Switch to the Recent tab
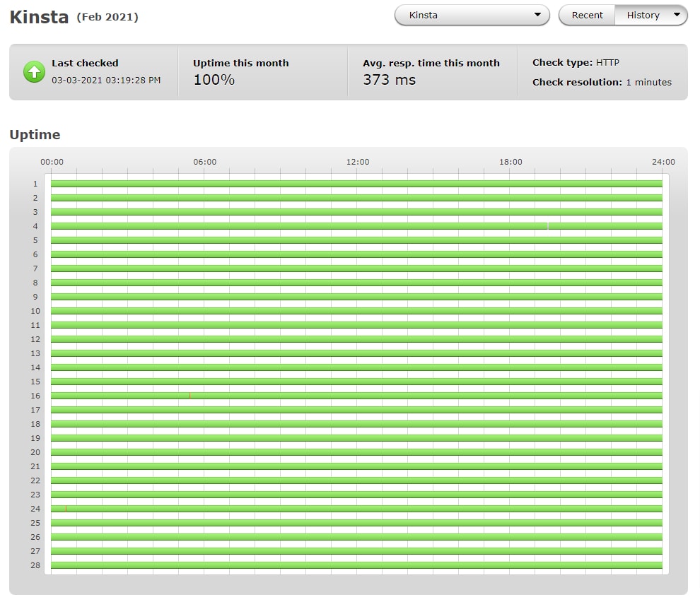Image resolution: width=700 pixels, height=602 pixels. click(x=587, y=15)
